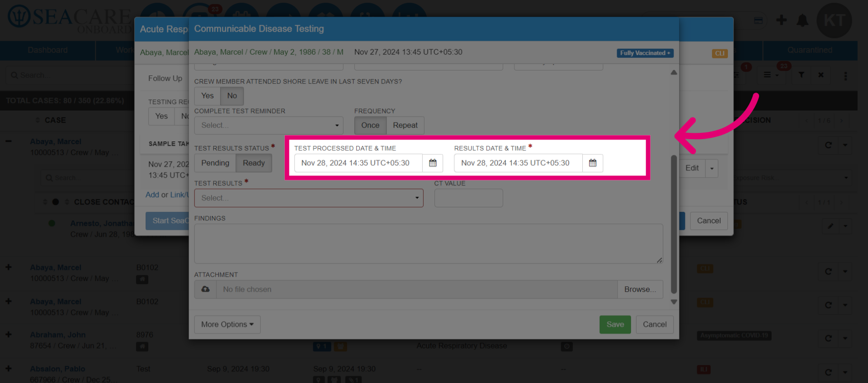Click the vertical ellipsis icon in background toolbar

tap(845, 75)
